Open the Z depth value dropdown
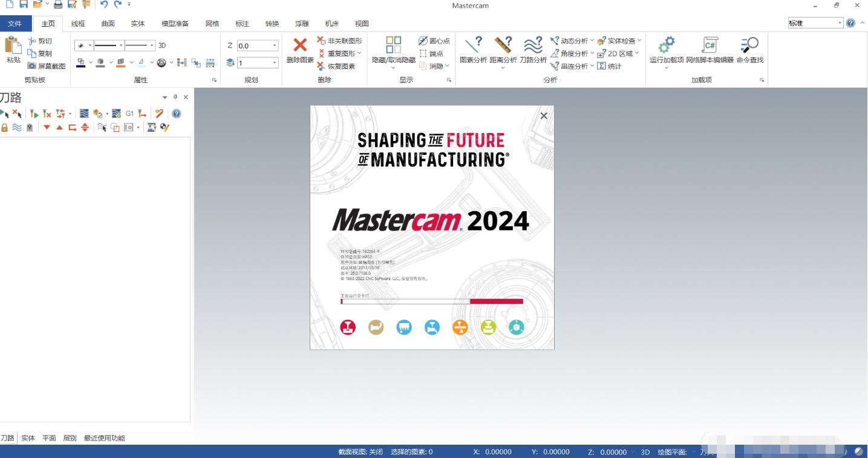This screenshot has height=458, width=868. point(273,45)
